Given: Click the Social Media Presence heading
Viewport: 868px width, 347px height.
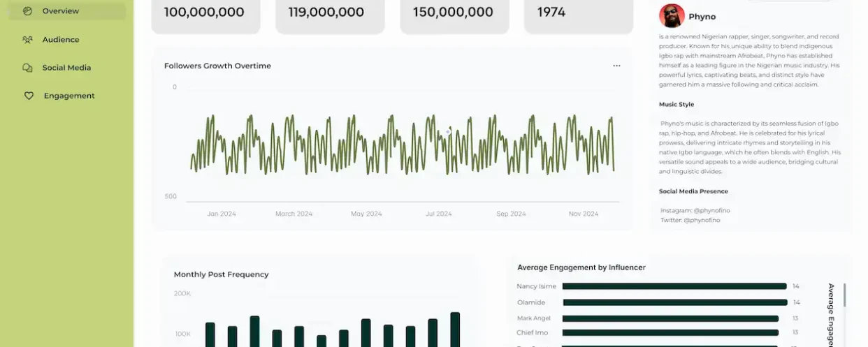Looking at the screenshot, I should [693, 191].
